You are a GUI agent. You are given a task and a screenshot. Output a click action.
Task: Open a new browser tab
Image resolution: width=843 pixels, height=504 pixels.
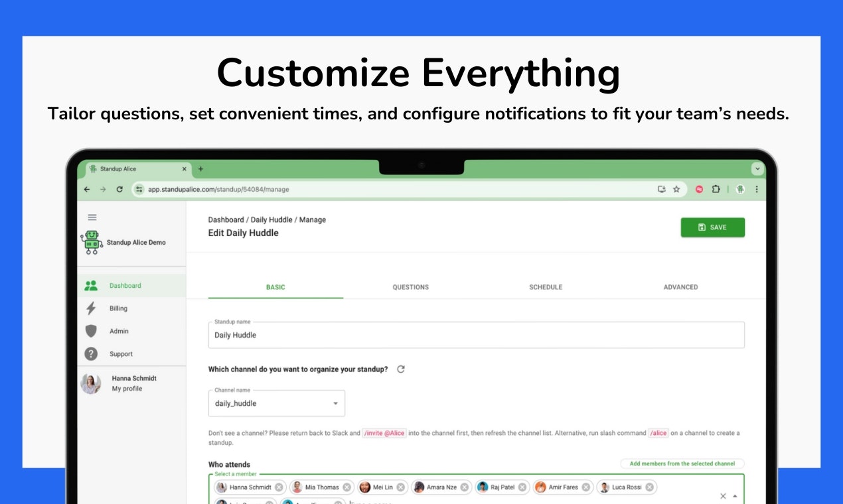pos(201,169)
